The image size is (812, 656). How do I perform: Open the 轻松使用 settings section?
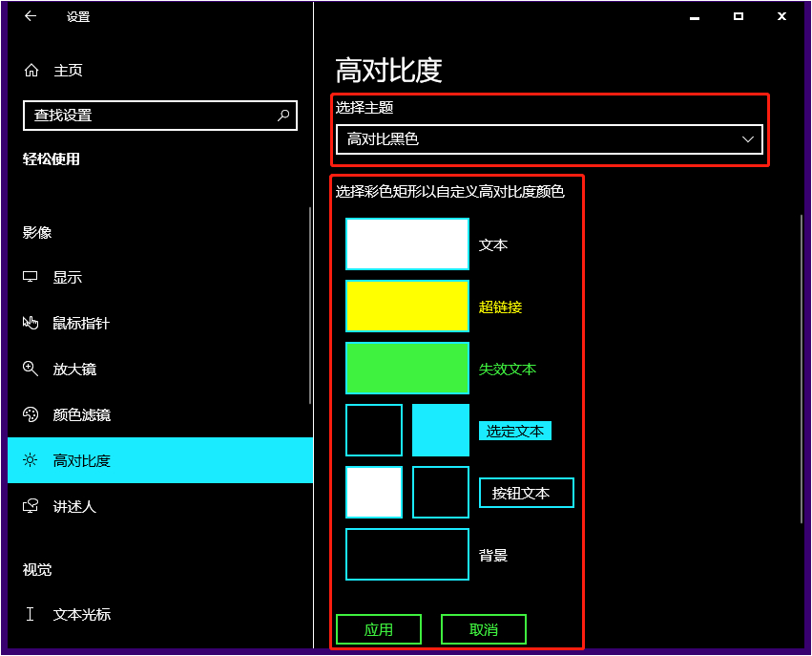(51, 159)
